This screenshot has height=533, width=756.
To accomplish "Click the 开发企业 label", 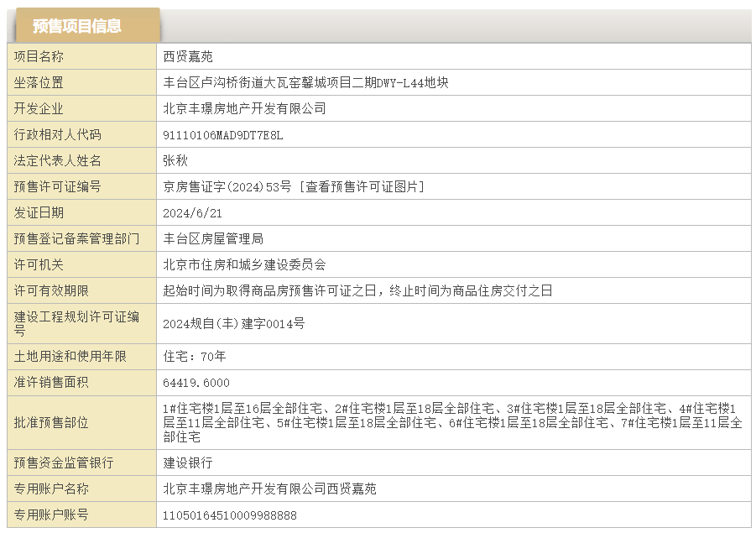I will click(39, 108).
